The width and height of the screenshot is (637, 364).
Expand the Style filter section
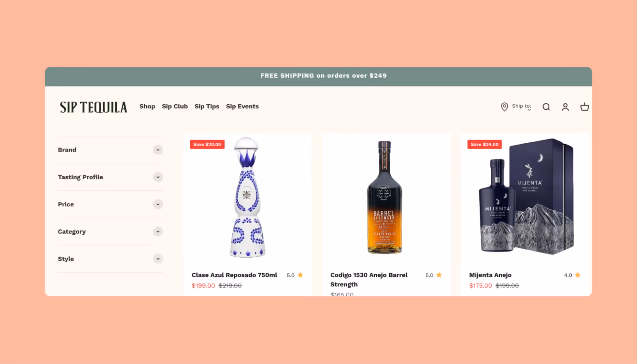click(110, 259)
